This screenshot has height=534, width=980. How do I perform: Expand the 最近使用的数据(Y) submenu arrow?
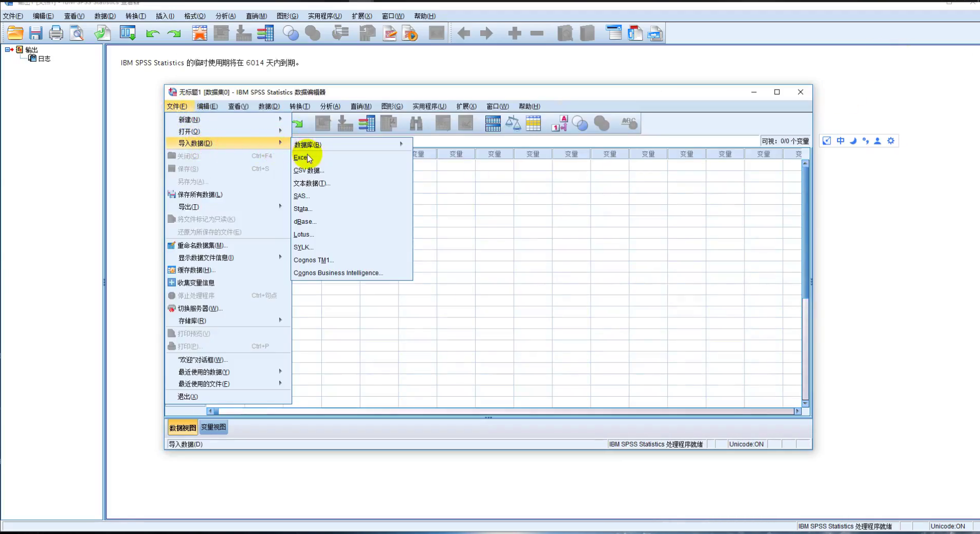[280, 371]
